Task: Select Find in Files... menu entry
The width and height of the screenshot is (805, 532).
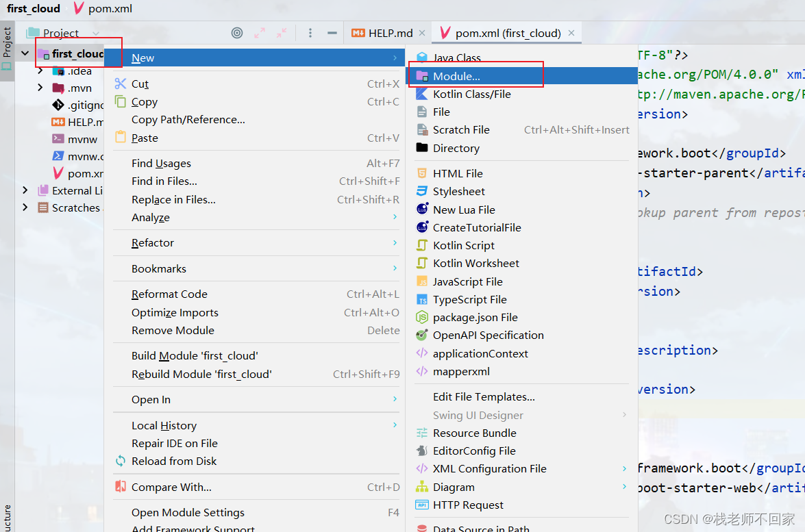Action: 256,181
